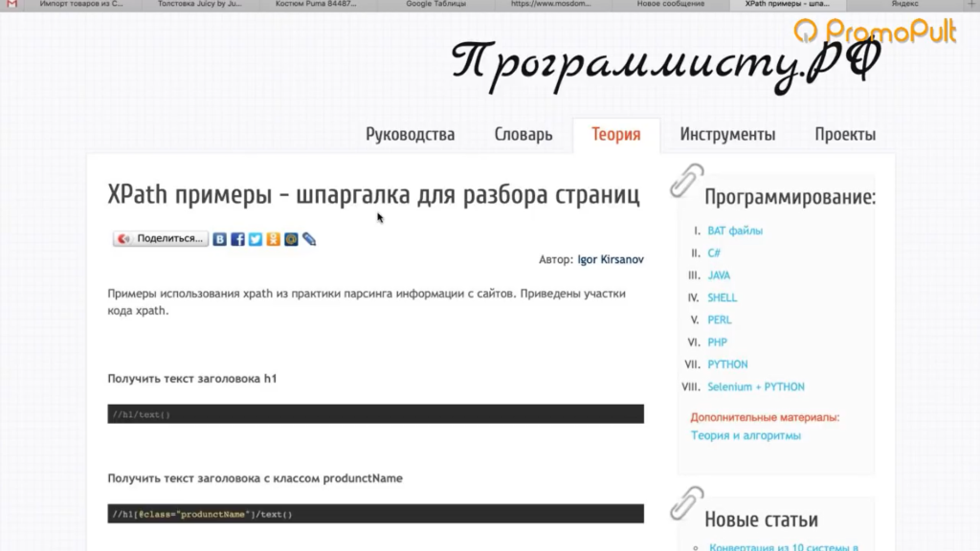Share via the Odnoklassniki icon
This screenshot has height=551, width=980.
pyautogui.click(x=274, y=239)
